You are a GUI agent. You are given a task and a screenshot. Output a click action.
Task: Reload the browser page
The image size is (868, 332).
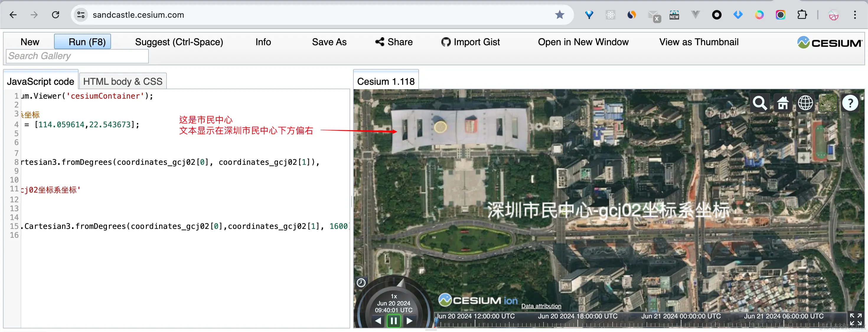pyautogui.click(x=56, y=15)
